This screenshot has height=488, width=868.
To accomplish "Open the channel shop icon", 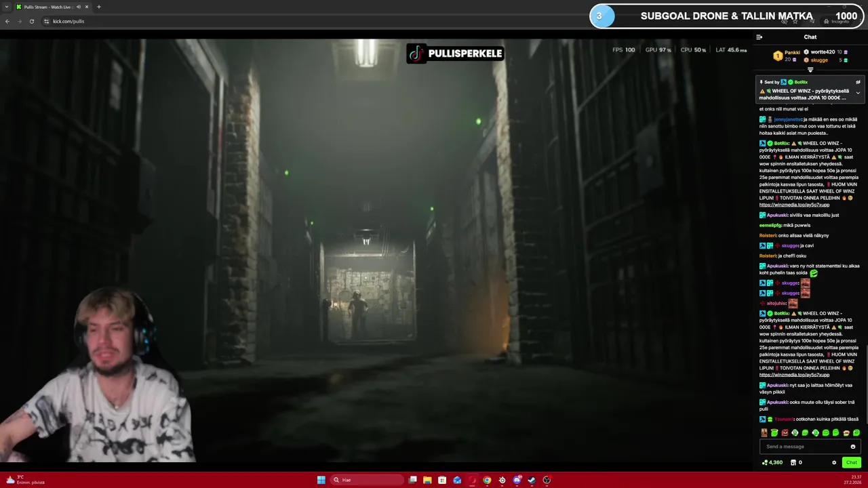I will click(793, 463).
